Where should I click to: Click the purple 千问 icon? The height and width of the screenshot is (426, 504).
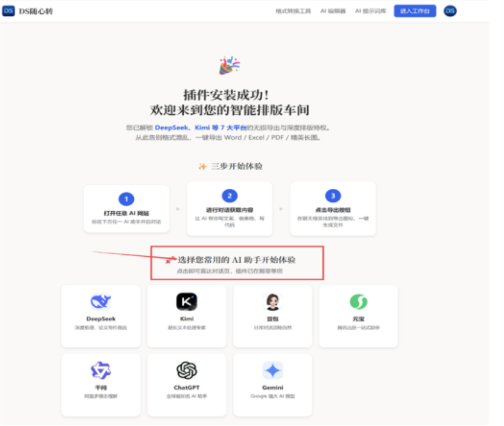[x=101, y=370]
